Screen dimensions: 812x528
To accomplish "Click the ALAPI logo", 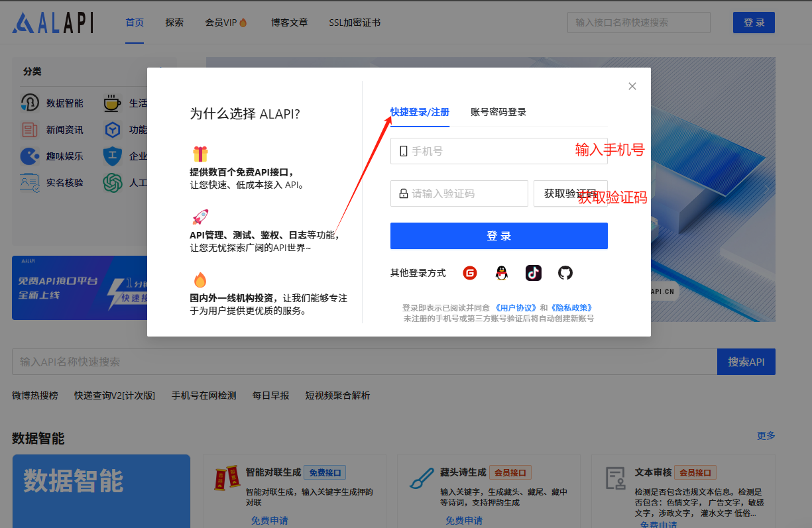I will [52, 22].
